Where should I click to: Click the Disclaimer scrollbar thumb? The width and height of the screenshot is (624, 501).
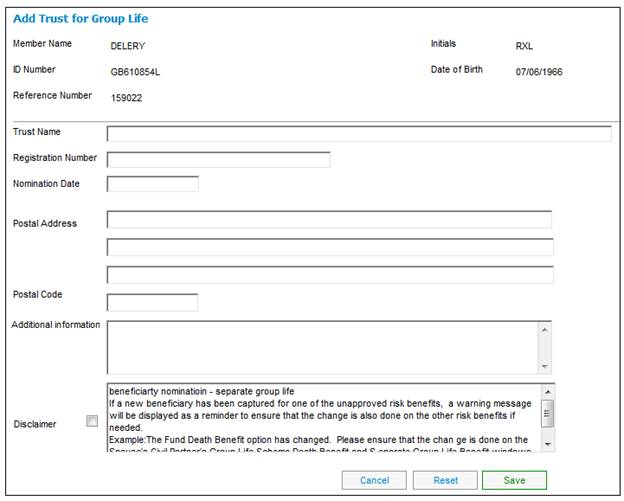[x=548, y=413]
